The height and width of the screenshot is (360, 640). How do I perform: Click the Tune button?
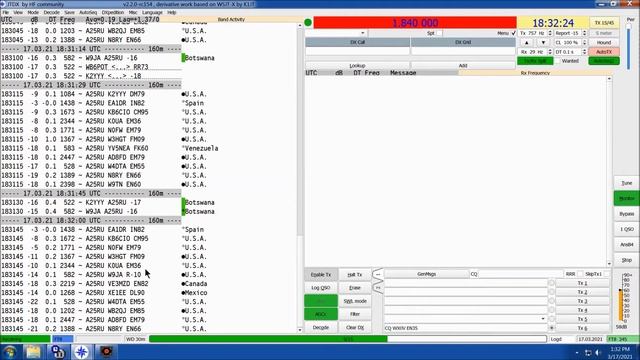click(626, 183)
